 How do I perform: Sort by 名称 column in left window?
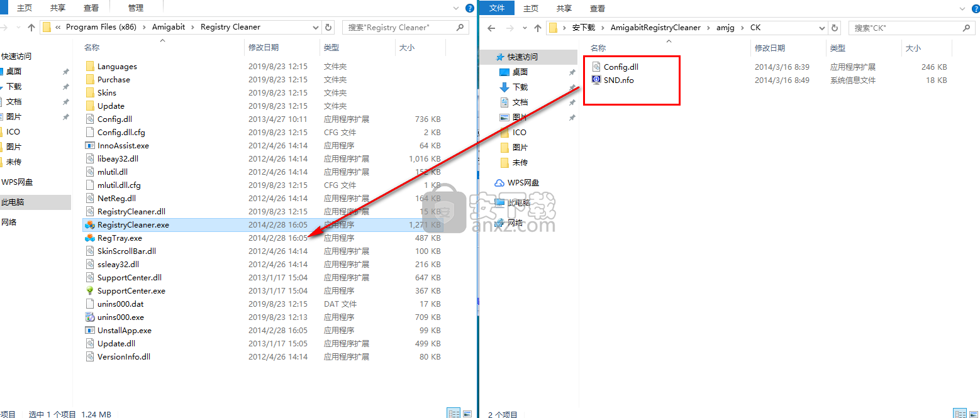tap(92, 47)
